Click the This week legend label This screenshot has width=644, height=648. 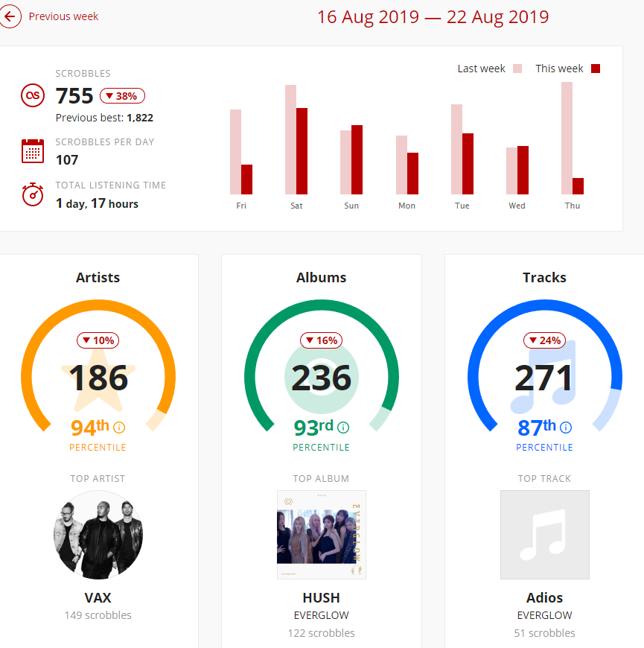click(559, 69)
